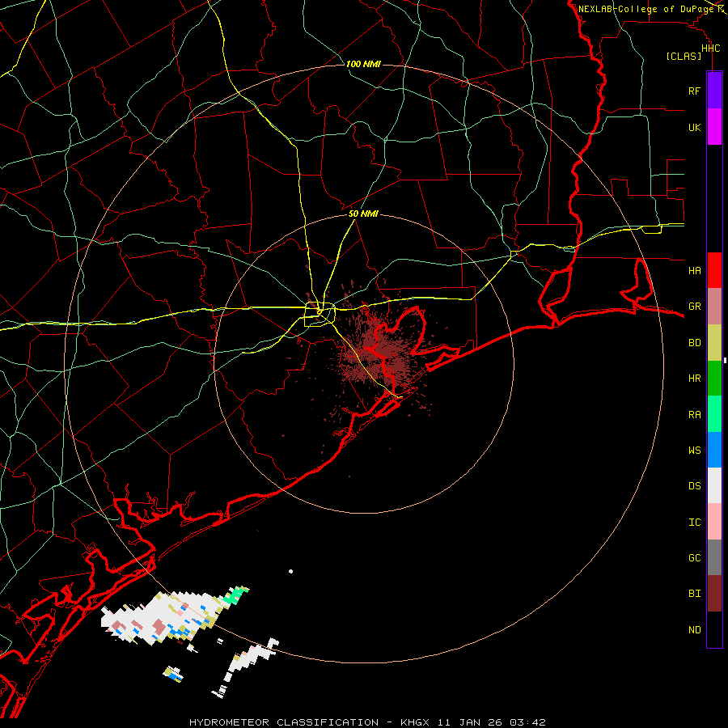Screen dimensions: 728x728
Task: Click the GC legend label
Action: pos(694,558)
